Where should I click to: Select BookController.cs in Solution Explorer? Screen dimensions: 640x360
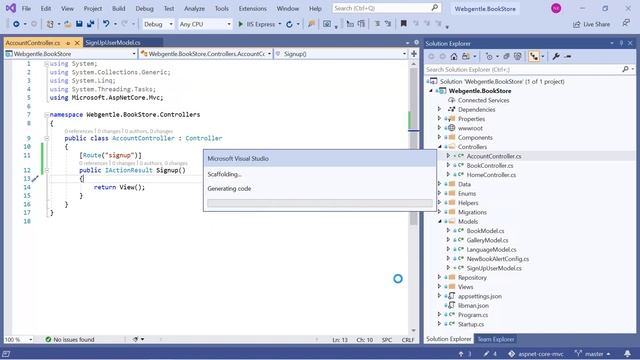pyautogui.click(x=490, y=165)
